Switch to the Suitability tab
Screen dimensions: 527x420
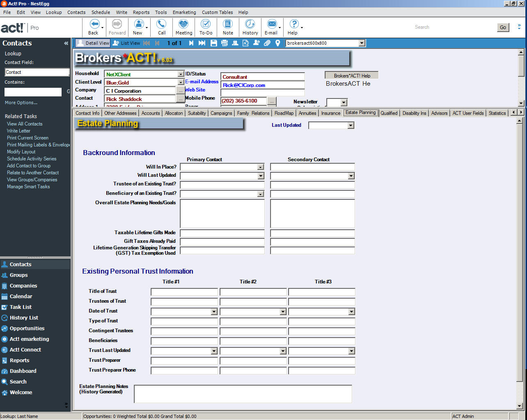point(197,113)
